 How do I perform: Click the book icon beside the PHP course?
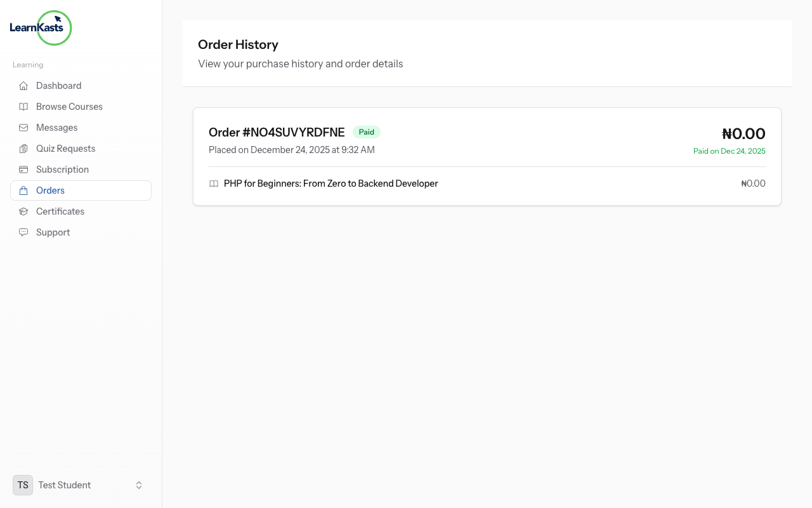[214, 184]
